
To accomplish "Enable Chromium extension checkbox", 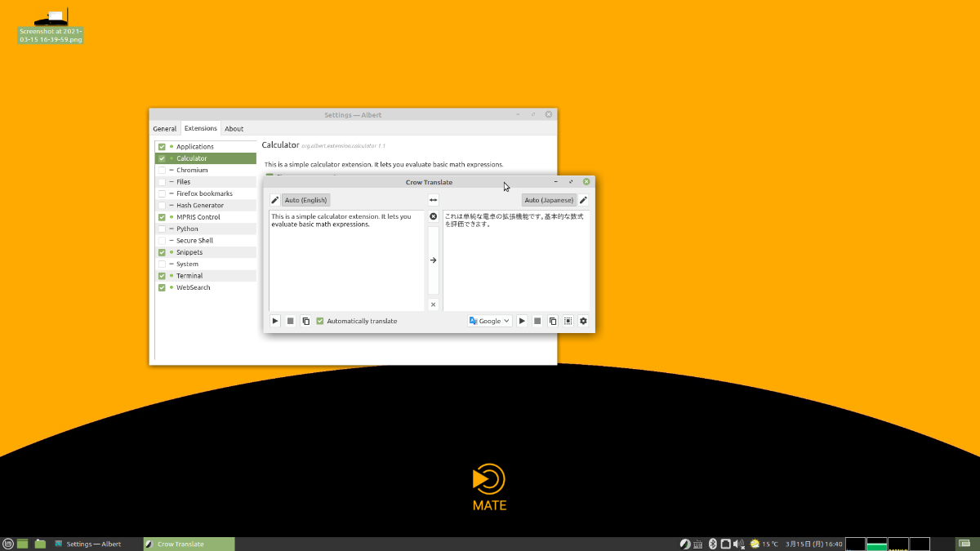I will coord(162,170).
